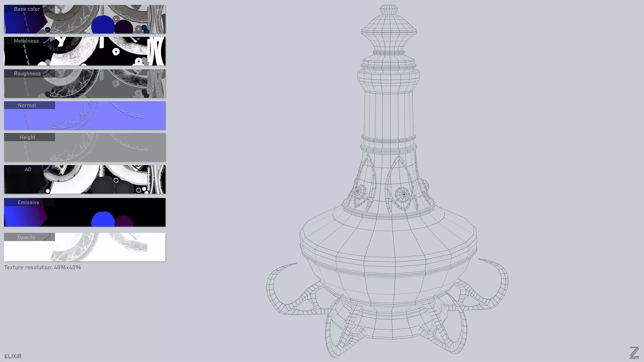Pick the bright blue circle in Emissive map
644x362 pixels.
point(103,219)
